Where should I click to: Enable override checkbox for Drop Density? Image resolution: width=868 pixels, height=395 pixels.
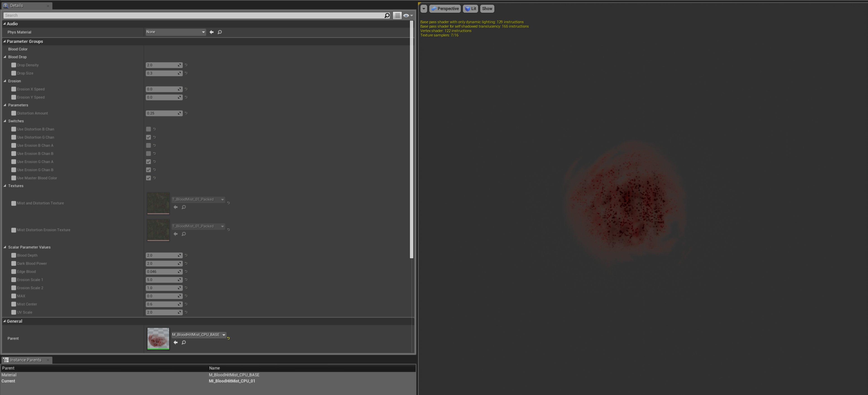(14, 65)
